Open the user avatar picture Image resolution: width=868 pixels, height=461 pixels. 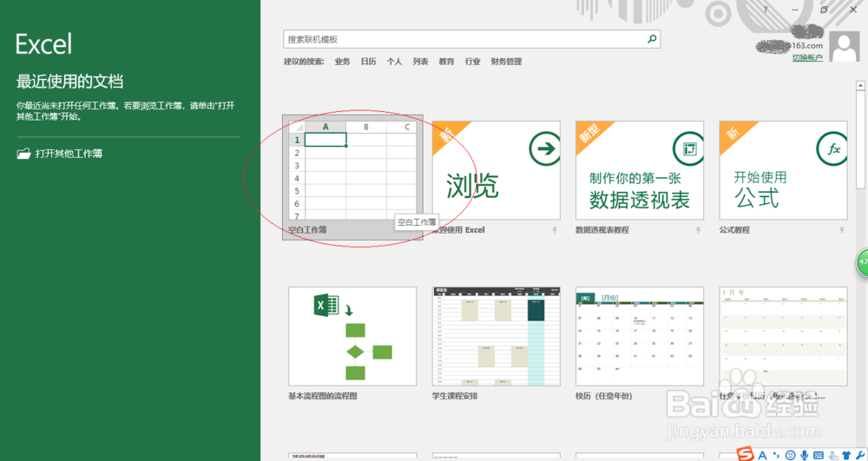point(845,47)
